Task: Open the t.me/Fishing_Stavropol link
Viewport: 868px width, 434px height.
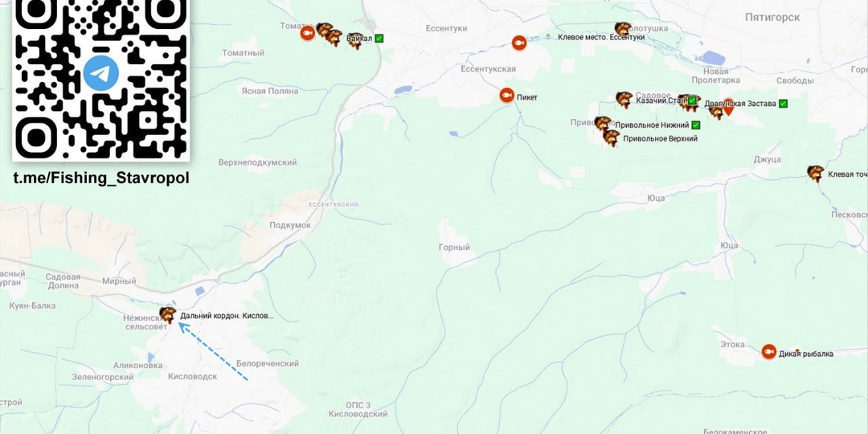Action: [101, 178]
